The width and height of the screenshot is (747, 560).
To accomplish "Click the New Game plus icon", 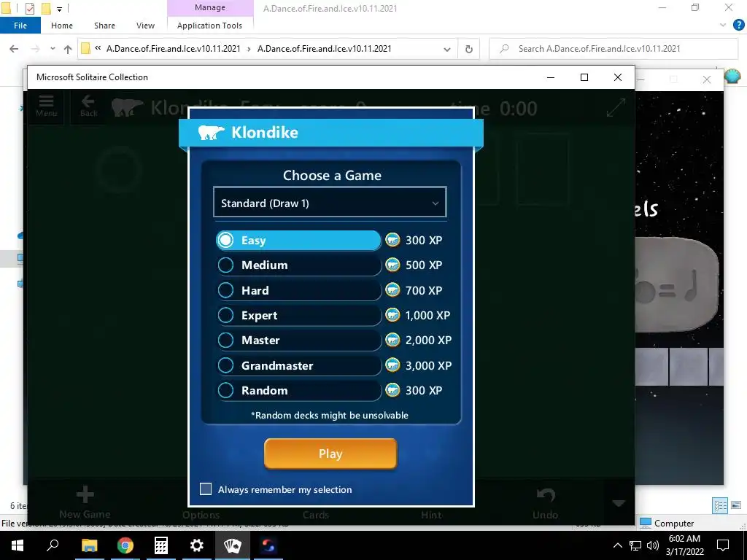I will pyautogui.click(x=85, y=495).
